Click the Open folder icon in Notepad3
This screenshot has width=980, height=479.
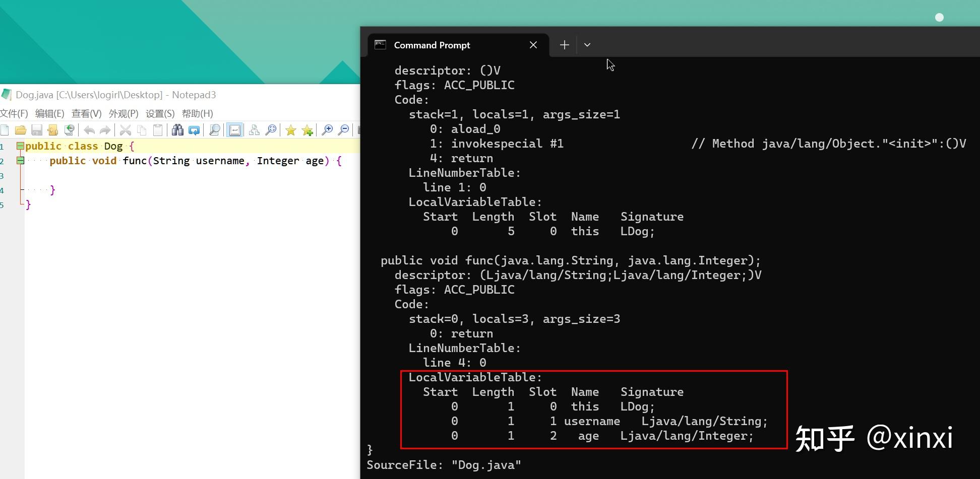(21, 130)
